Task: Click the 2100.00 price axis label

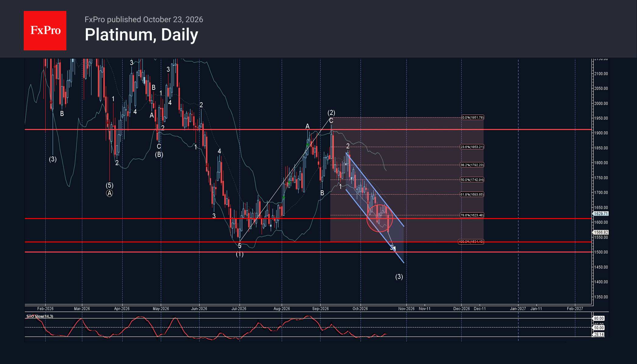Action: pyautogui.click(x=601, y=74)
